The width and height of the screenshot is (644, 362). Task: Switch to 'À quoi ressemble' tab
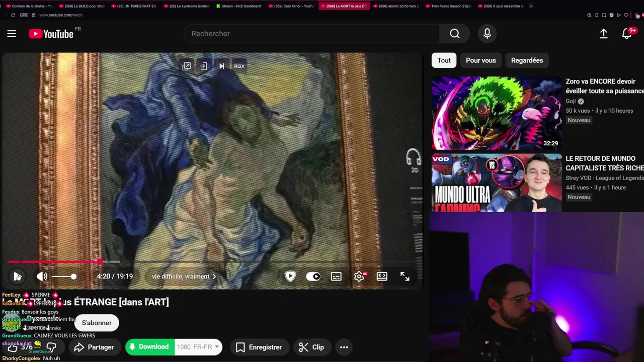[502, 6]
